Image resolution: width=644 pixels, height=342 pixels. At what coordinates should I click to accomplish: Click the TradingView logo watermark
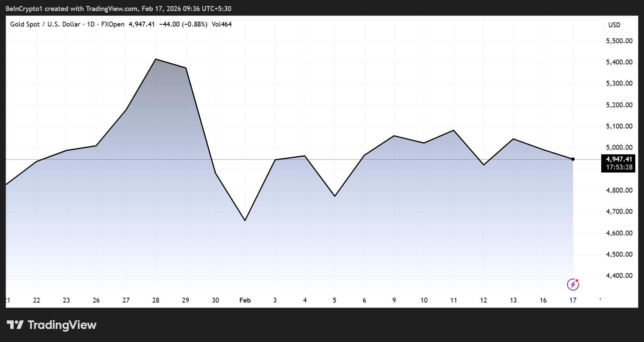[x=51, y=325]
